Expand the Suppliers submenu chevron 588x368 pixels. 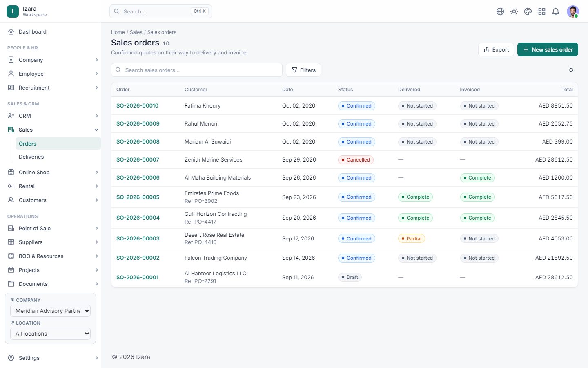click(97, 242)
